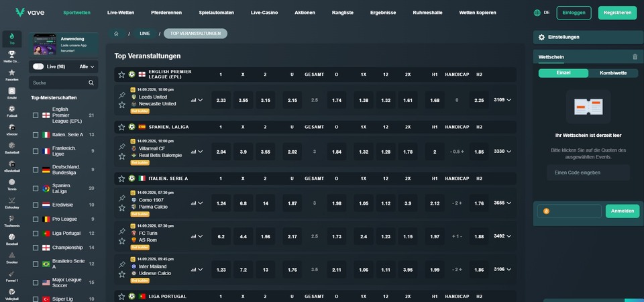Bet on Leeds United win at 2.33

(x=221, y=100)
